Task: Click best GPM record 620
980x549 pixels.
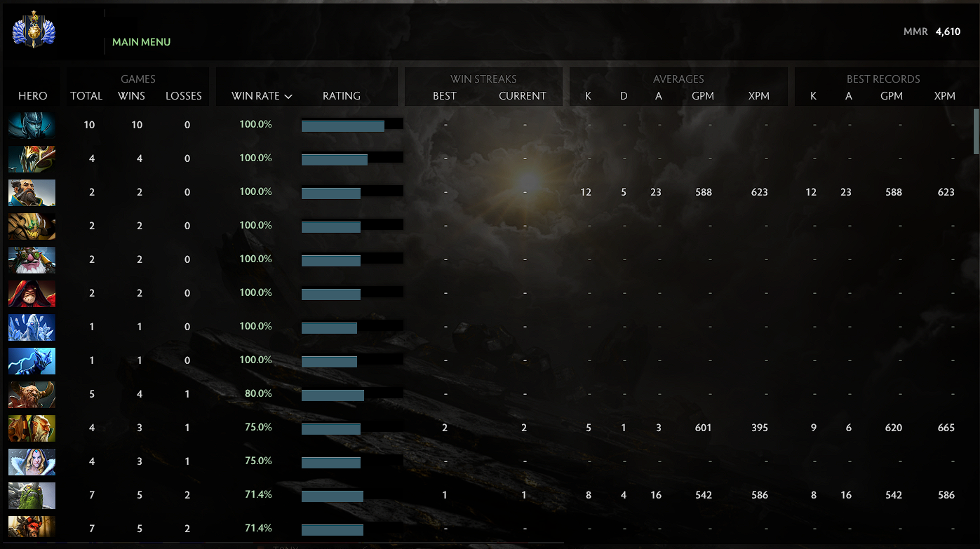Action: tap(893, 428)
